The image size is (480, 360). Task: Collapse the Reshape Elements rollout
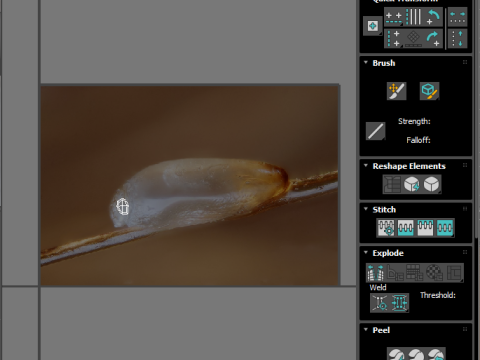(x=366, y=166)
